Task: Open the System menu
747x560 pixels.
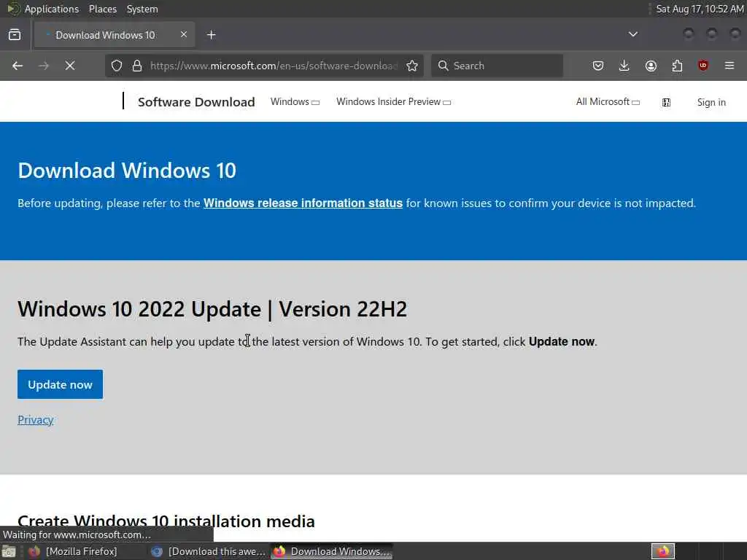Action: click(142, 9)
